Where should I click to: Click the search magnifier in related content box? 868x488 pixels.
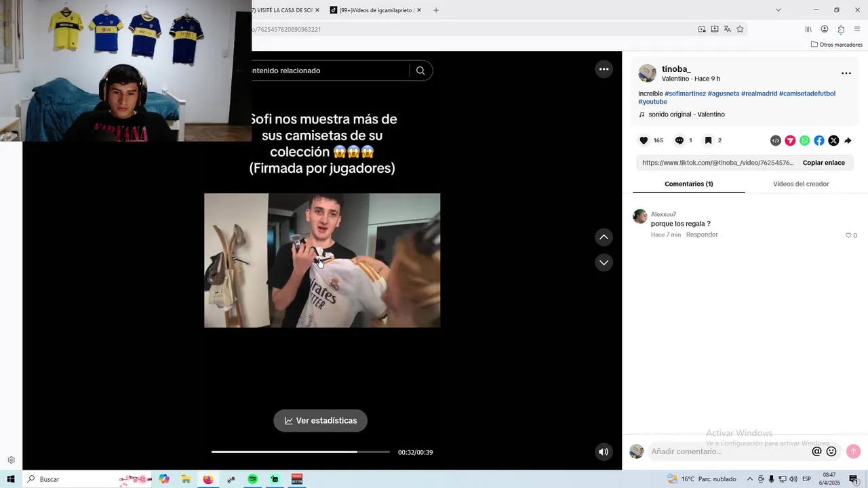(x=420, y=70)
